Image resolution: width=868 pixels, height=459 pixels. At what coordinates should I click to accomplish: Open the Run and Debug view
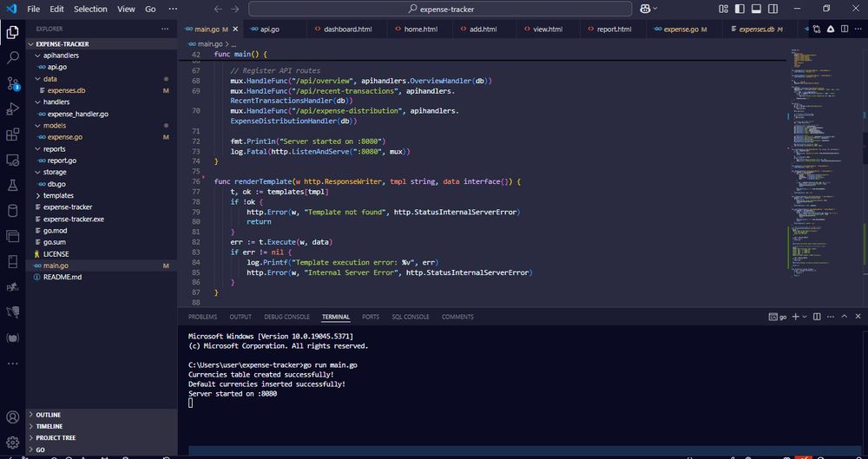pyautogui.click(x=13, y=109)
